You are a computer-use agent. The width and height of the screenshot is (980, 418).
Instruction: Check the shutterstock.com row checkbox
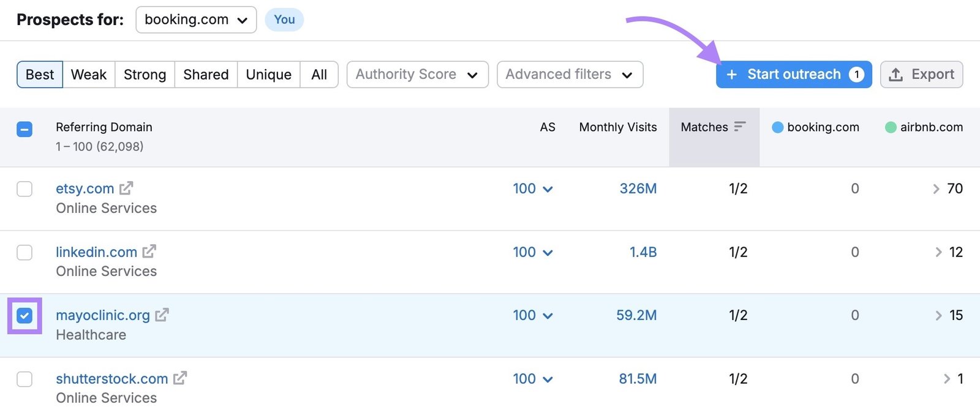click(x=24, y=379)
